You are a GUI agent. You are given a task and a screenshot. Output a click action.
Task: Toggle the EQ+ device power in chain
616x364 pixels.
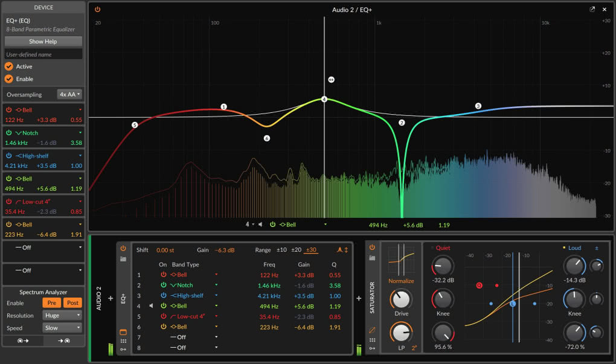(123, 249)
